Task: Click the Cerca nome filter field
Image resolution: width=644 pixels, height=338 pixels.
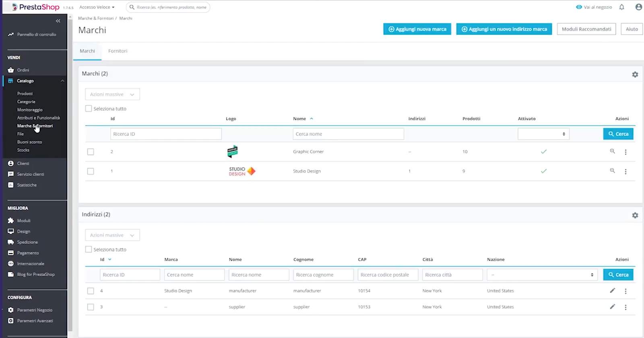Action: (348, 134)
